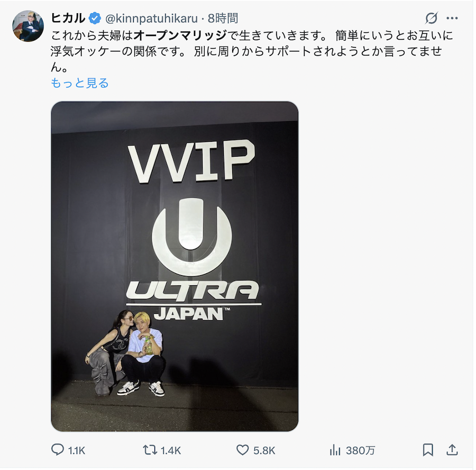Click the 1.4K reposts count

171,450
